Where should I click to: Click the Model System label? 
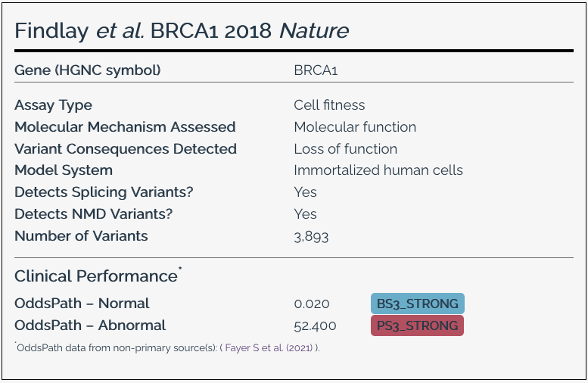click(64, 170)
